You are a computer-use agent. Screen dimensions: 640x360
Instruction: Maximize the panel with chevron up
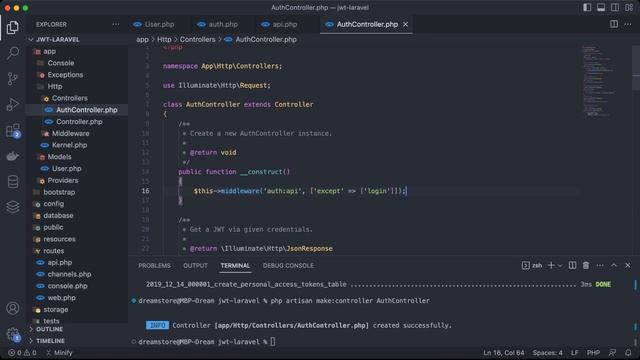pyautogui.click(x=613, y=265)
